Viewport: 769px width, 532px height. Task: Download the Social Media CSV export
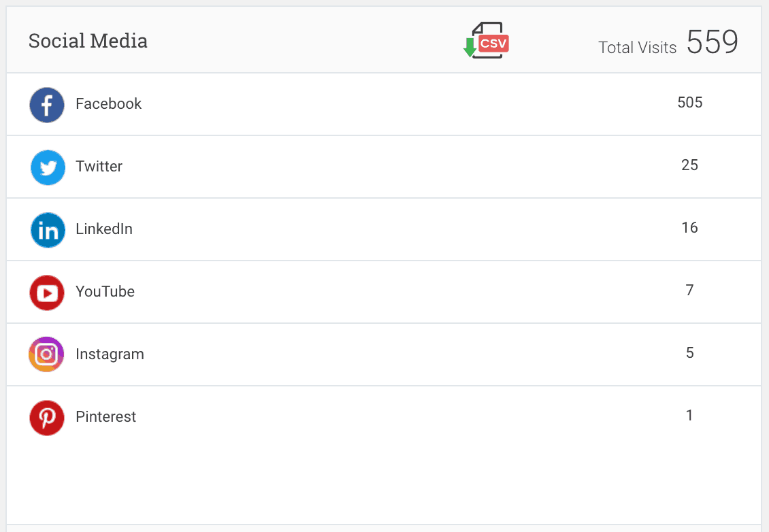486,40
